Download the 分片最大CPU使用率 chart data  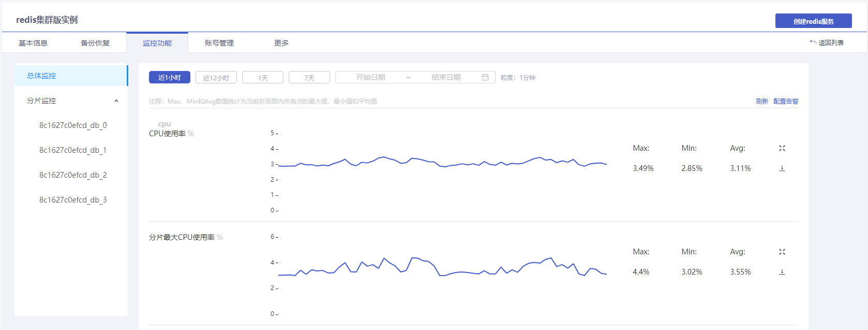click(782, 272)
